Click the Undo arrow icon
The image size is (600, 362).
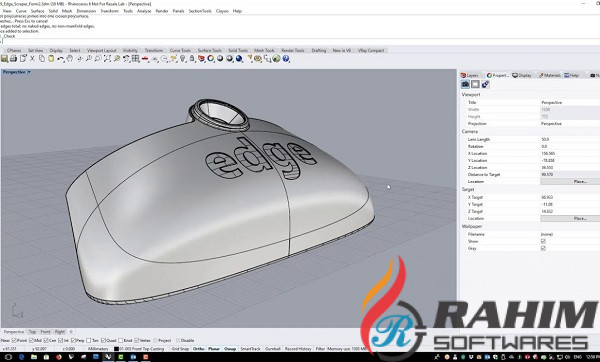tap(60, 59)
